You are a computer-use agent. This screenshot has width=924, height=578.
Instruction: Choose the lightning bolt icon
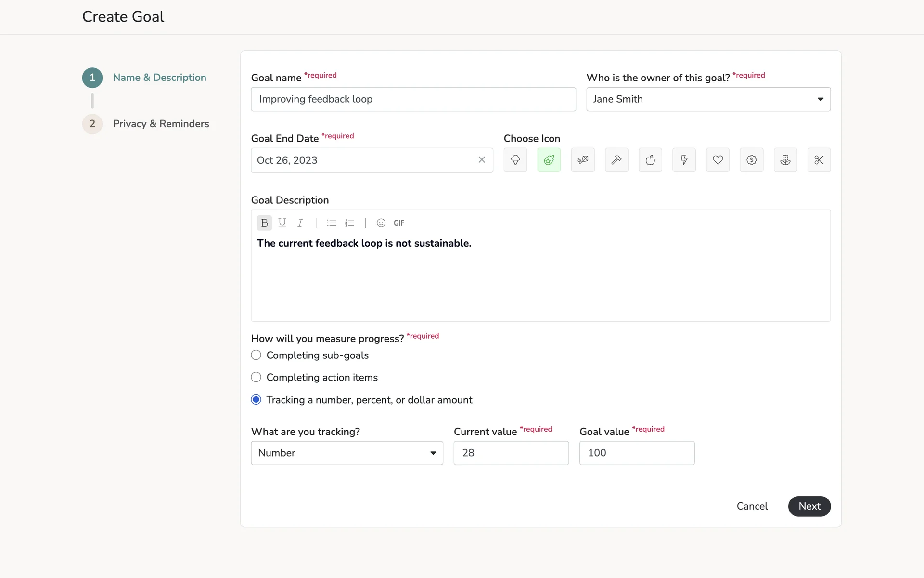pos(684,160)
